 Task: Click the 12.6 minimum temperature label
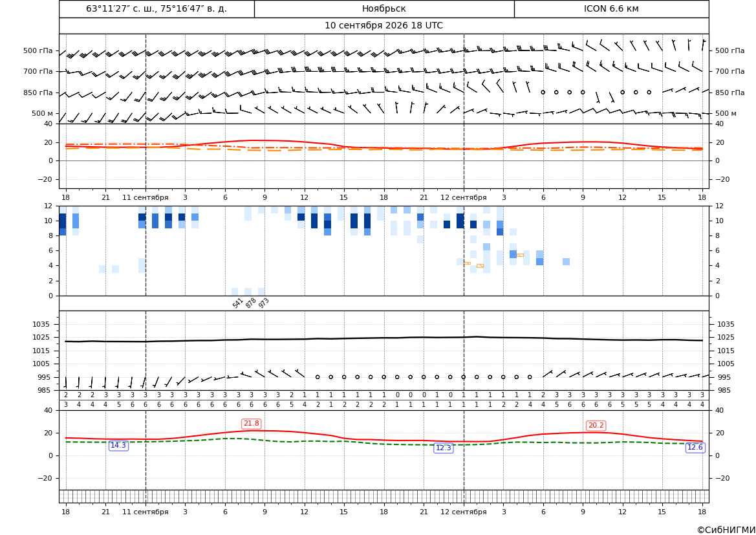(695, 447)
